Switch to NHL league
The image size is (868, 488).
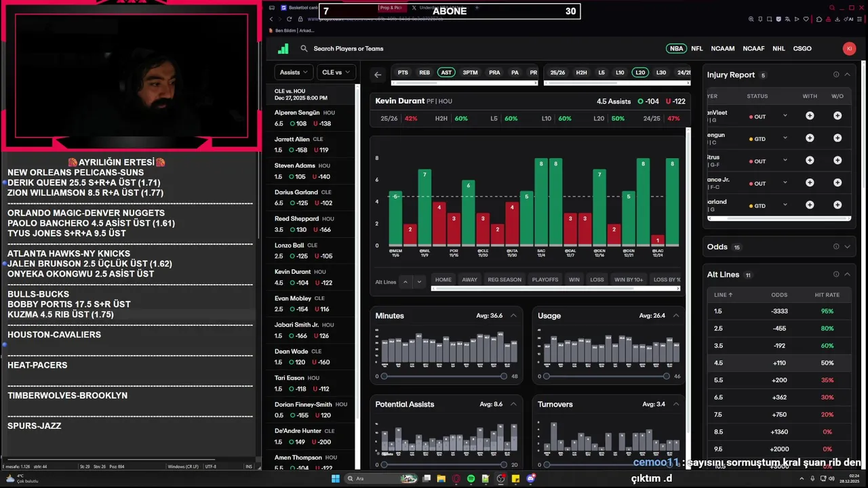(778, 49)
